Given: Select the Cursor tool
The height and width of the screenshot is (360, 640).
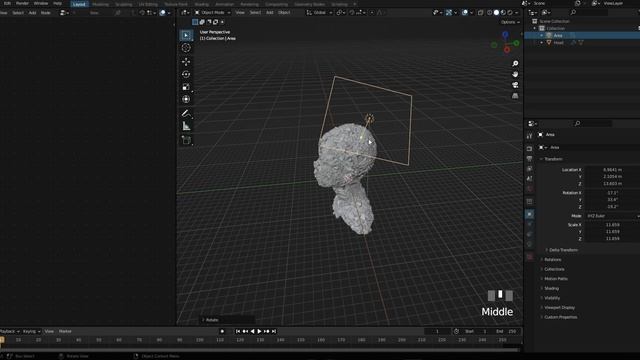Looking at the screenshot, I should tap(186, 48).
